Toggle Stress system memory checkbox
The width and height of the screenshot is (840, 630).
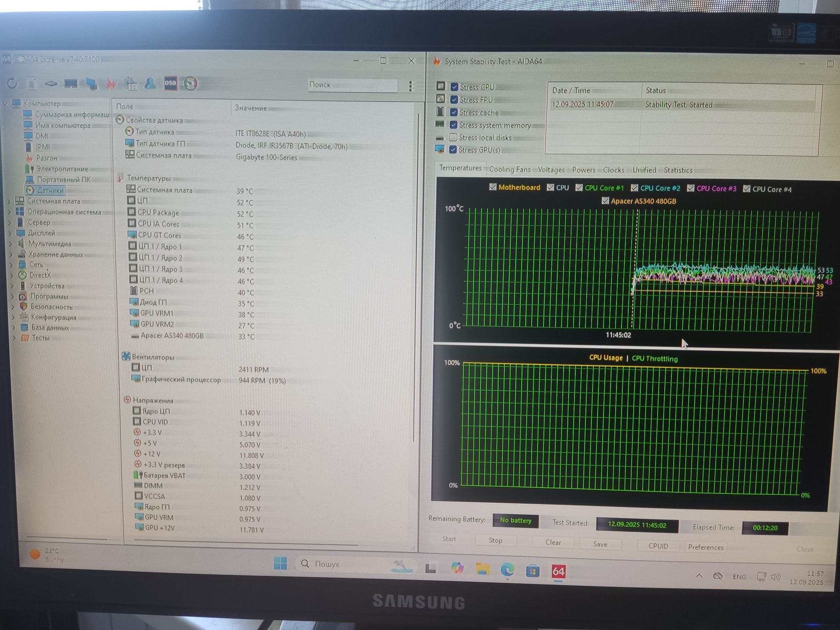[453, 125]
